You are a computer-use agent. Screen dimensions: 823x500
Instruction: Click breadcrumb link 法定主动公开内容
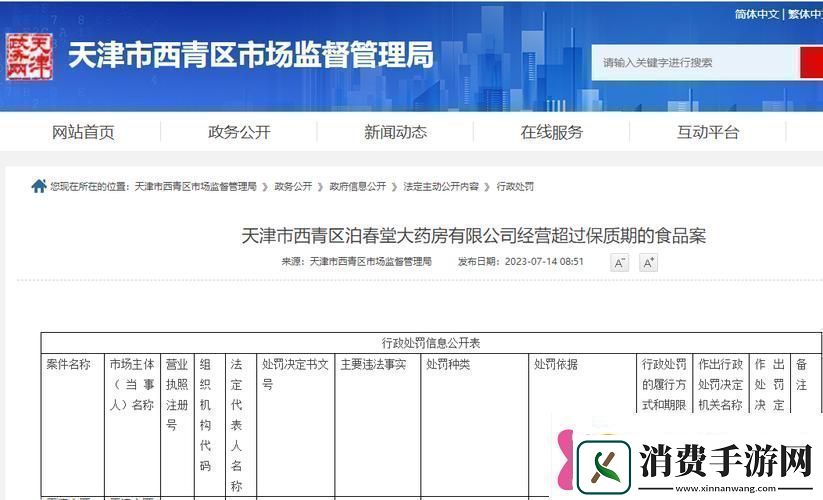point(441,186)
